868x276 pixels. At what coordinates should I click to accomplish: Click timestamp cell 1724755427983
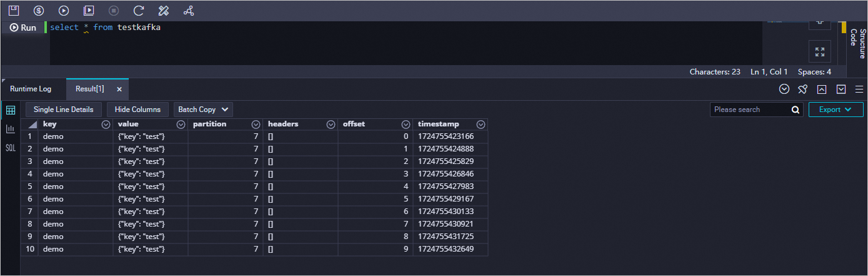point(451,187)
